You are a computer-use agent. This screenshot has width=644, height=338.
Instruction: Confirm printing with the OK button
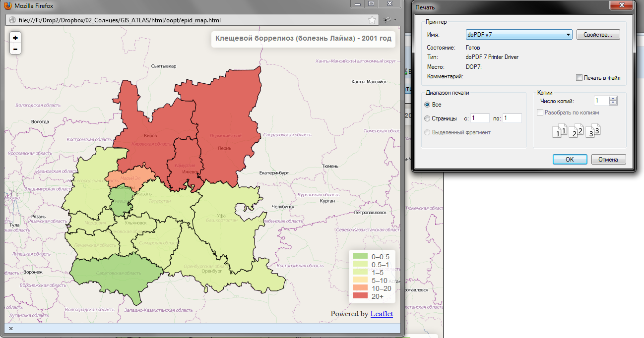click(x=570, y=160)
